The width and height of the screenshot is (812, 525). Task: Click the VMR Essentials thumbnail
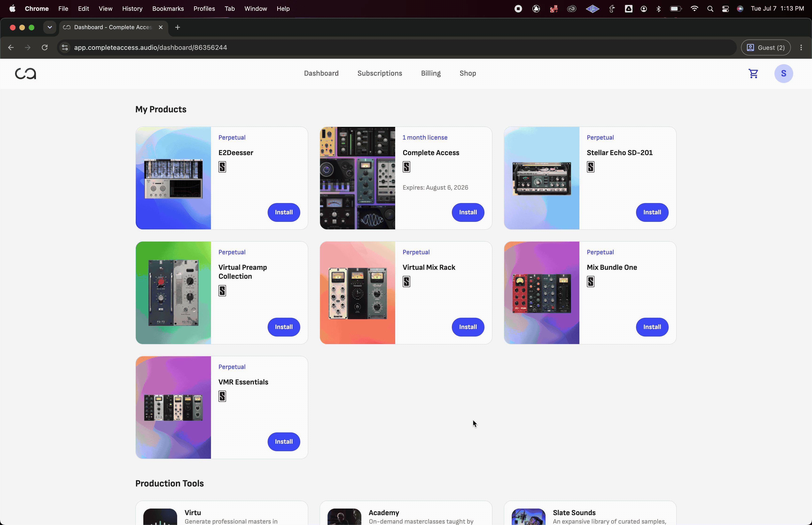[x=173, y=407]
